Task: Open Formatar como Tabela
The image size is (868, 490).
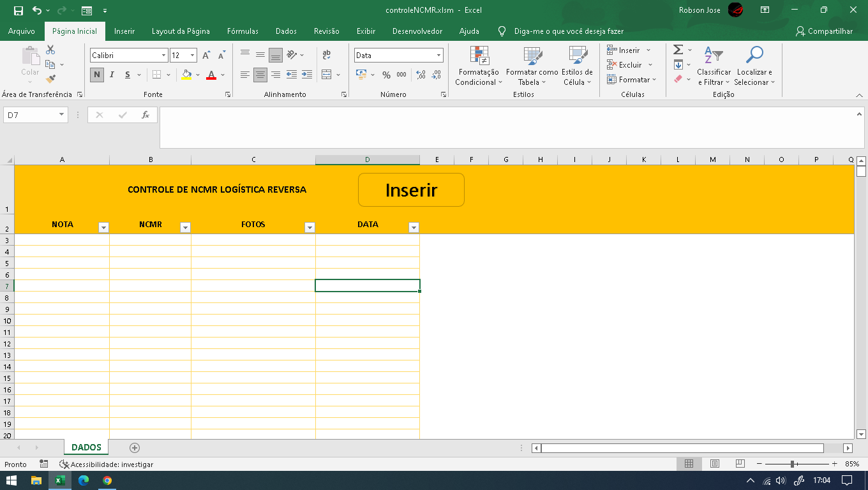Action: tap(532, 66)
